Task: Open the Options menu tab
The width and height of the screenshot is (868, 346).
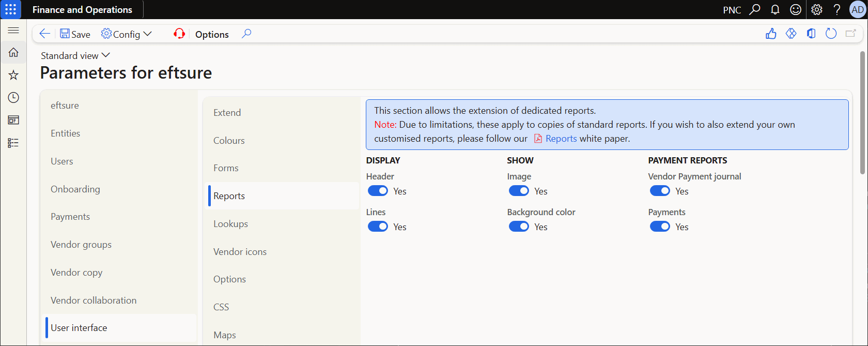Action: (x=212, y=34)
